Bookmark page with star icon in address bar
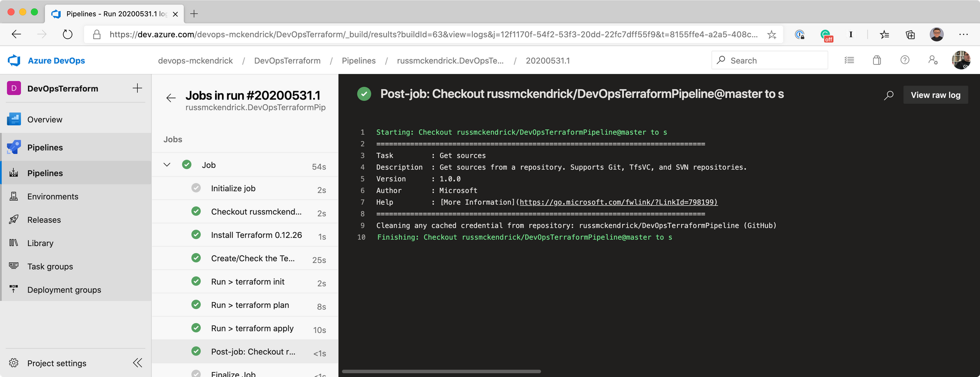 772,34
